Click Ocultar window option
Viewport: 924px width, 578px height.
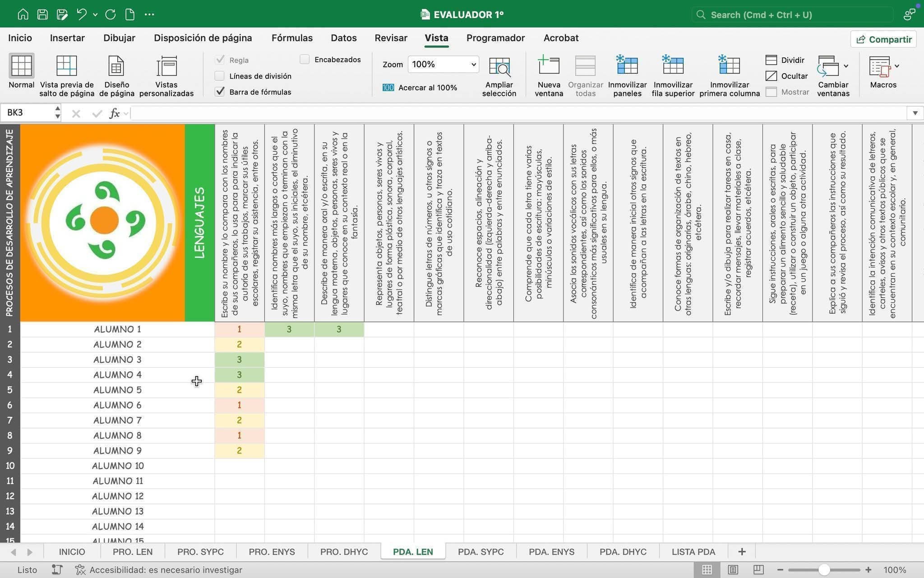click(786, 76)
